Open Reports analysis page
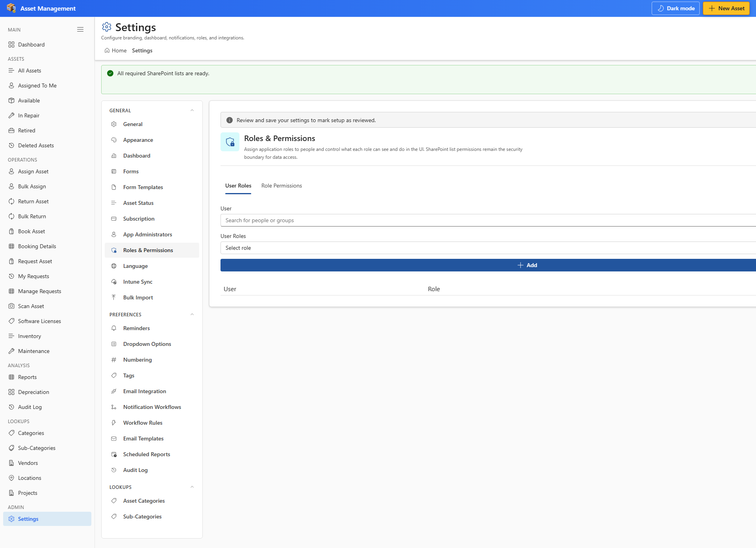Viewport: 756px width, 548px height. coord(47,377)
